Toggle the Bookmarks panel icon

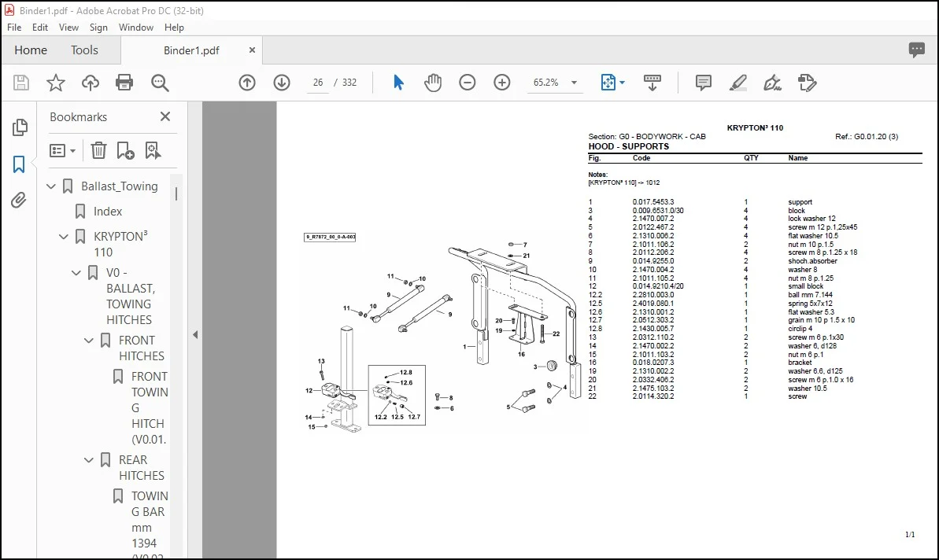coord(19,164)
